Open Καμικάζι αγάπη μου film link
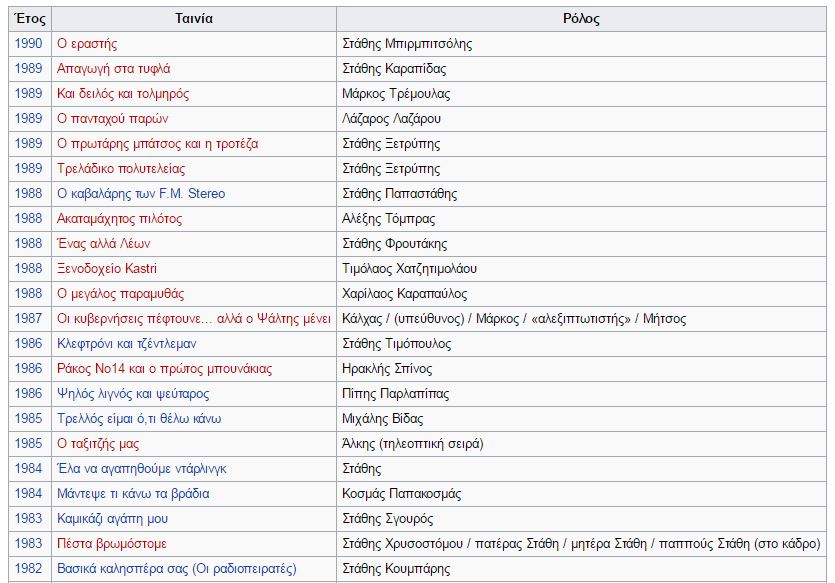 (112, 519)
